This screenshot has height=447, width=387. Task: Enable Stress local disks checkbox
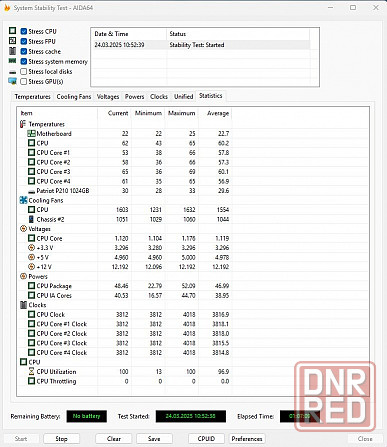[24, 71]
